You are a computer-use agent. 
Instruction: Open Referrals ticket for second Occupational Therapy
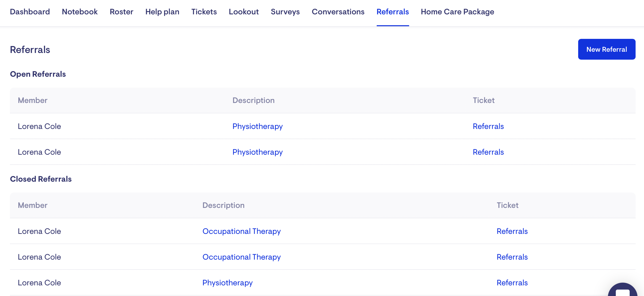[x=512, y=257]
